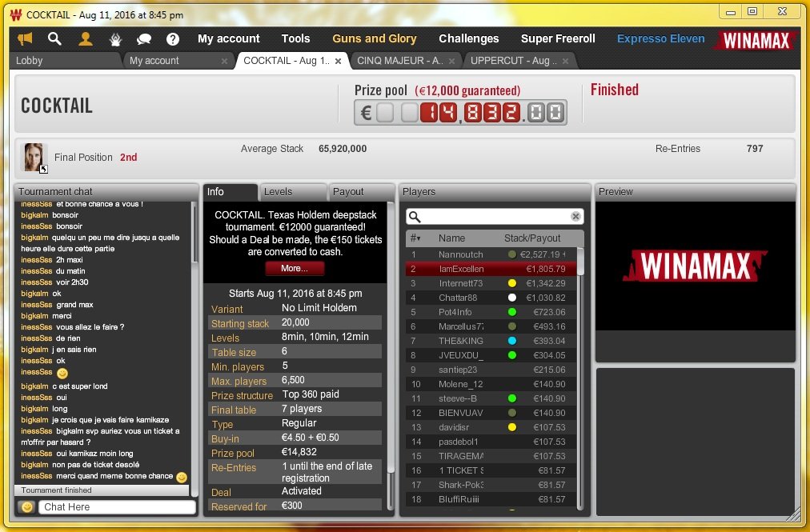Click into the players search field
This screenshot has width=810, height=532.
(495, 217)
